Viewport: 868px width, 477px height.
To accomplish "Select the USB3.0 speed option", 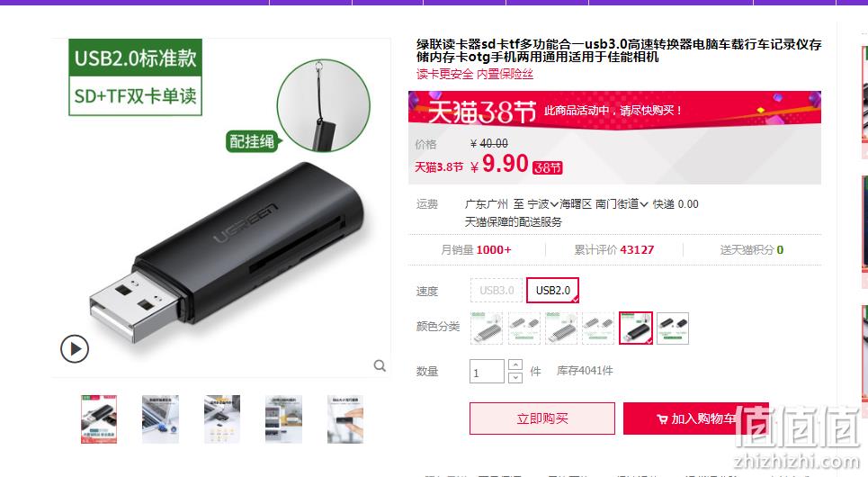I will [497, 291].
